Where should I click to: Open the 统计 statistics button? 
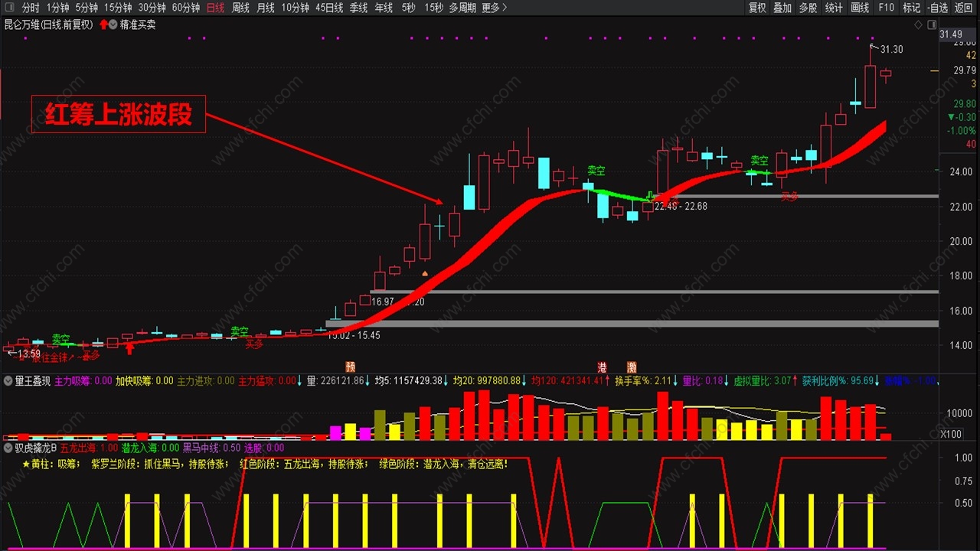(x=834, y=8)
